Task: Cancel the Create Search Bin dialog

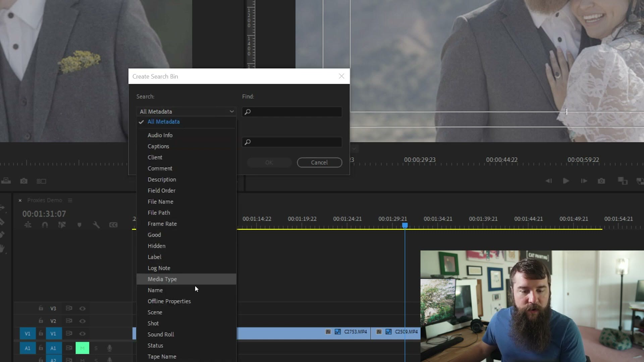Action: click(x=319, y=163)
